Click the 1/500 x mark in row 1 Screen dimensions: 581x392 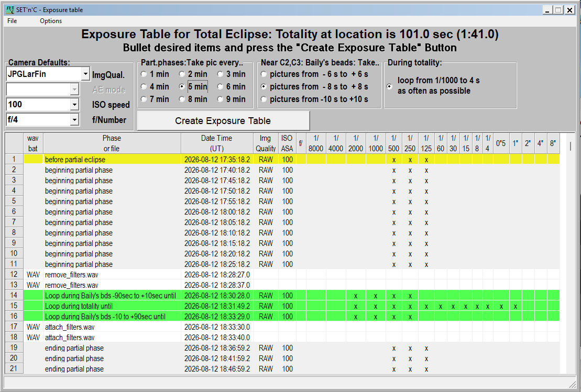click(x=394, y=160)
